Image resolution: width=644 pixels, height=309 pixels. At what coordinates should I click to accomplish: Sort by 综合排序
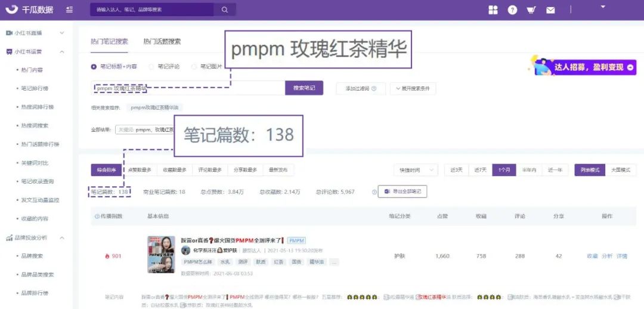pyautogui.click(x=106, y=169)
